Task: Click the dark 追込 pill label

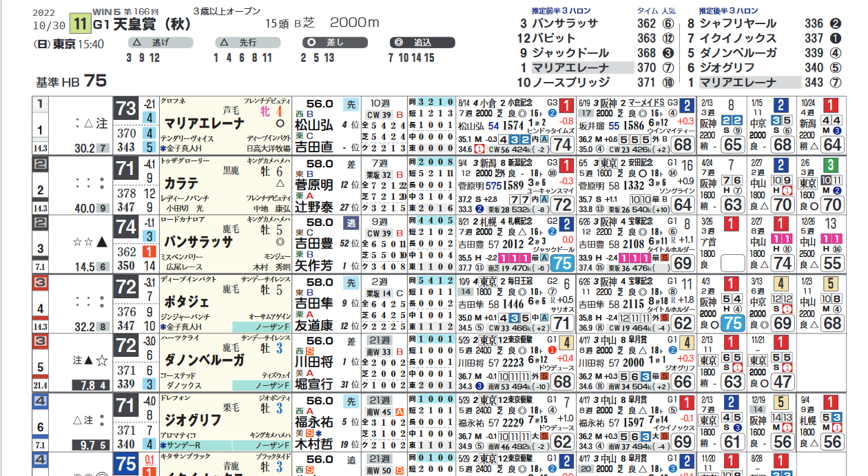Action: 422,43
